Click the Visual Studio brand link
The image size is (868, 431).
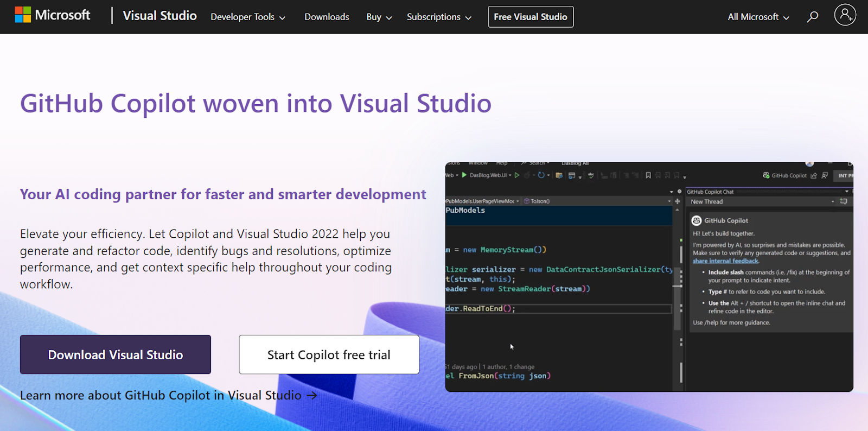click(159, 16)
